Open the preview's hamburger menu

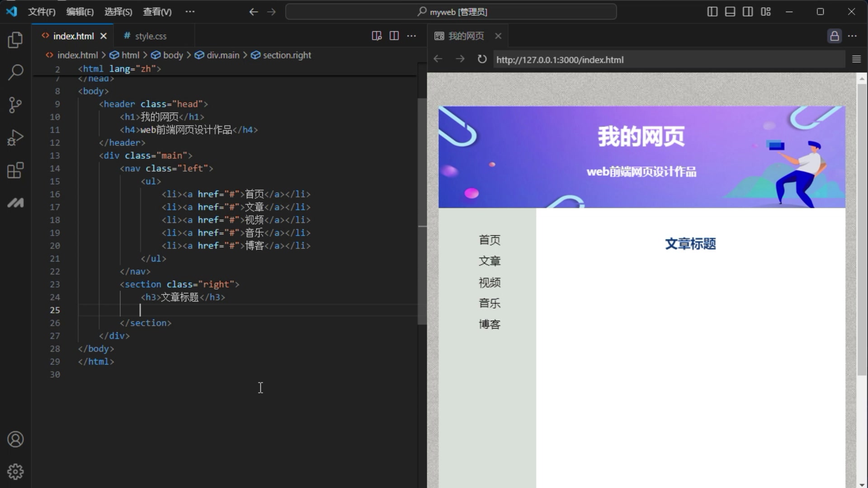pos(857,59)
